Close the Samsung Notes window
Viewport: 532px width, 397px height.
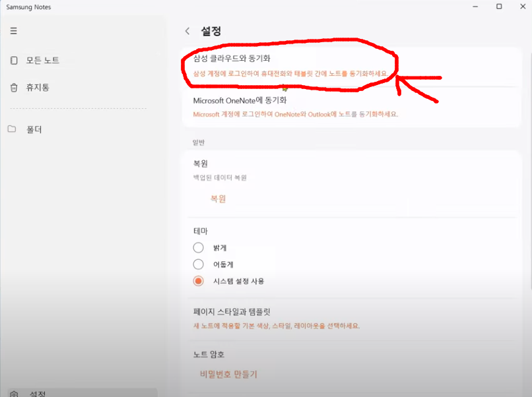pos(523,7)
